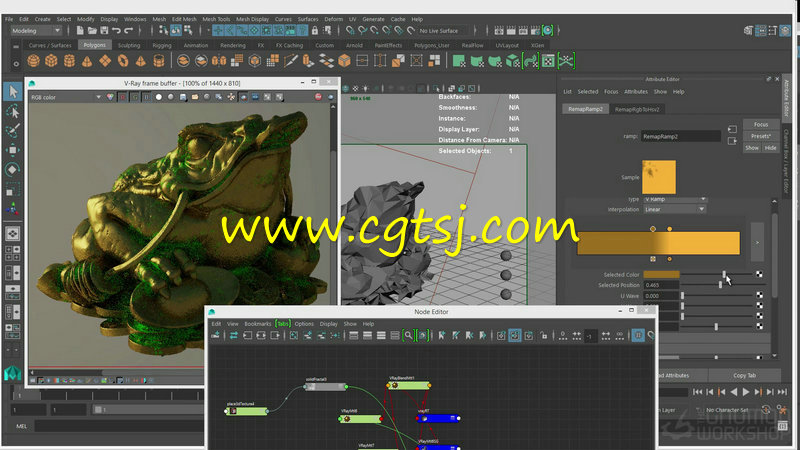Click the Show button in Attribute Editor
Screen dimensions: 800x450
point(752,148)
